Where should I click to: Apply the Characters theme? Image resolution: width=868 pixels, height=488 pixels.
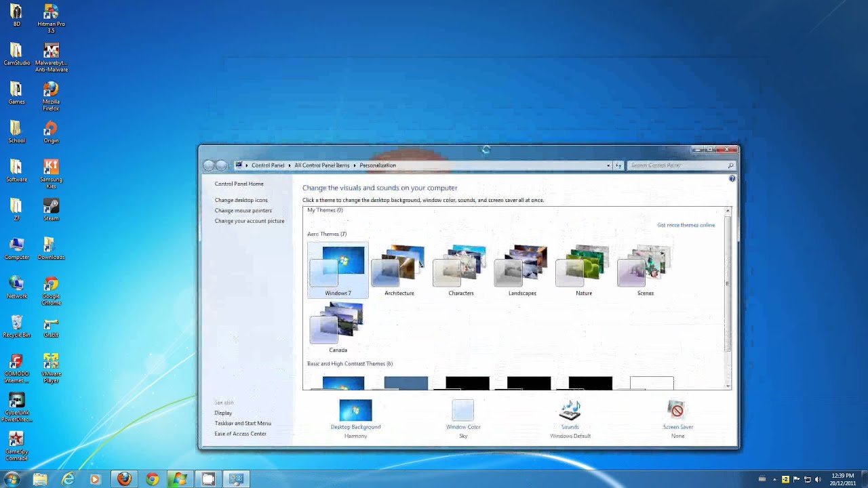coord(461,270)
